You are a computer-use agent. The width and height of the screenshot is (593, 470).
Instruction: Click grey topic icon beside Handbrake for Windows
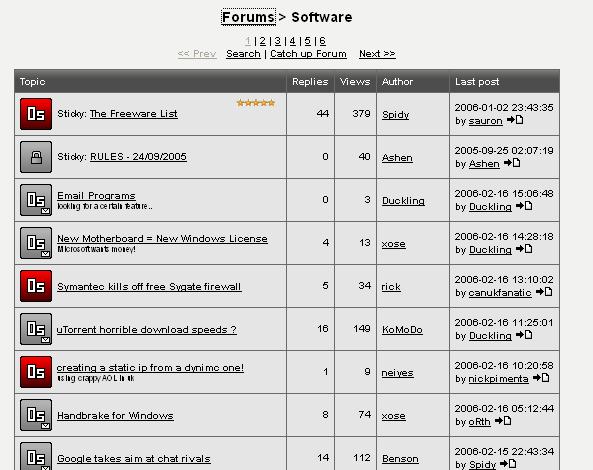pos(36,415)
